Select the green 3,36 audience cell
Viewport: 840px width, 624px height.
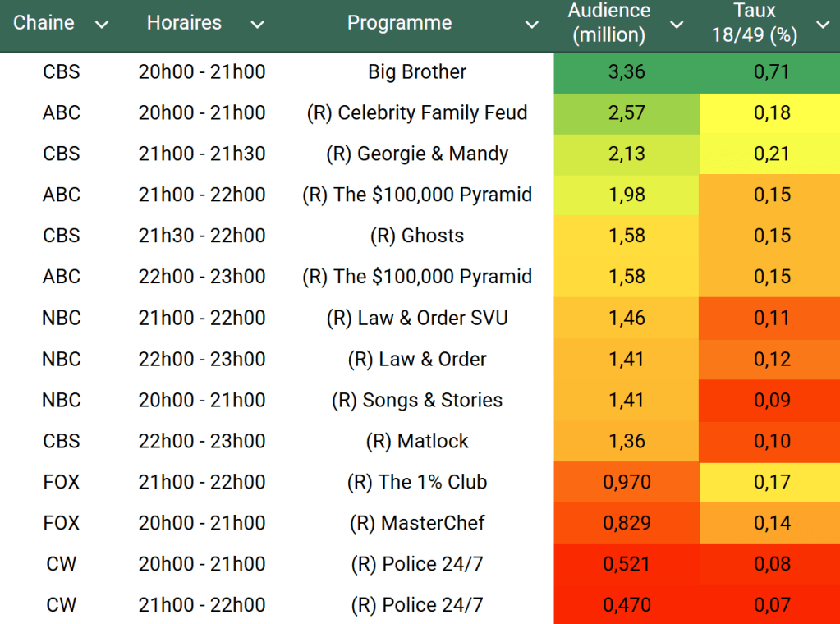627,72
